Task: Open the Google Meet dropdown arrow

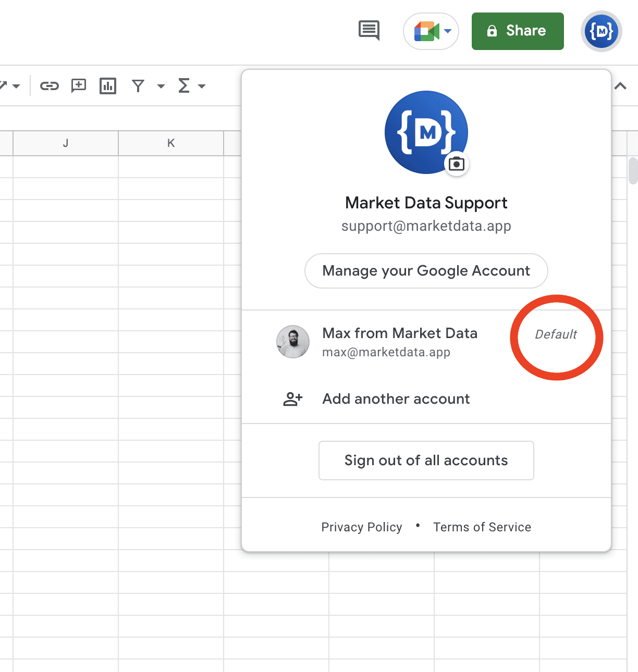Action: point(446,31)
